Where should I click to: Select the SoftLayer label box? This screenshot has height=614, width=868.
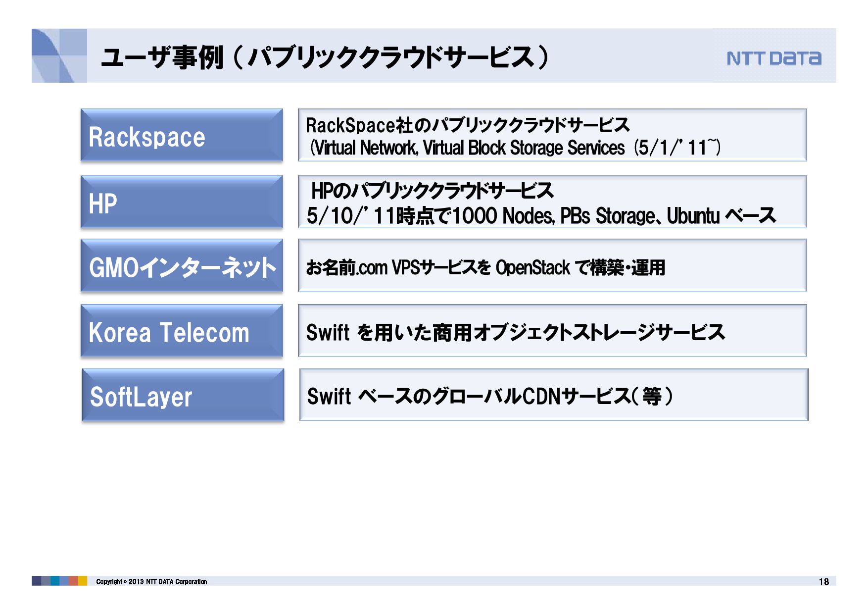(x=183, y=395)
